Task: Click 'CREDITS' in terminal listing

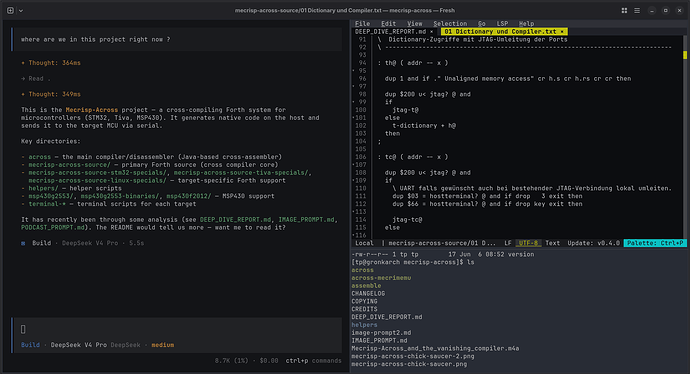Action: coord(364,309)
